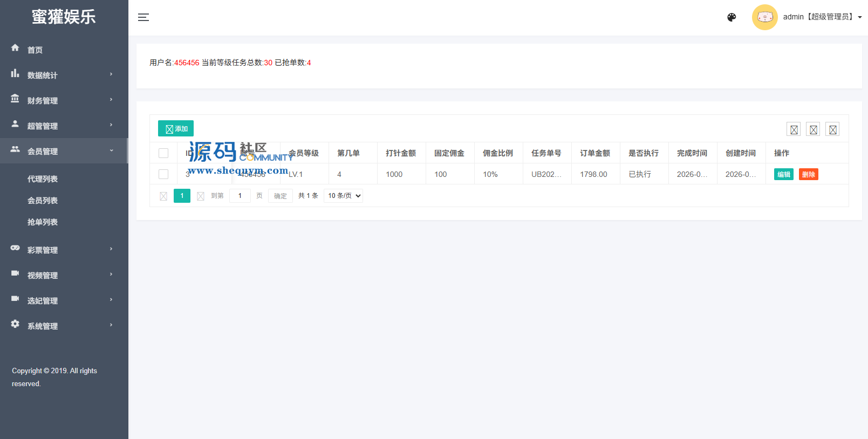
Task: Click the bank icon for 财务管理
Action: 15,99
